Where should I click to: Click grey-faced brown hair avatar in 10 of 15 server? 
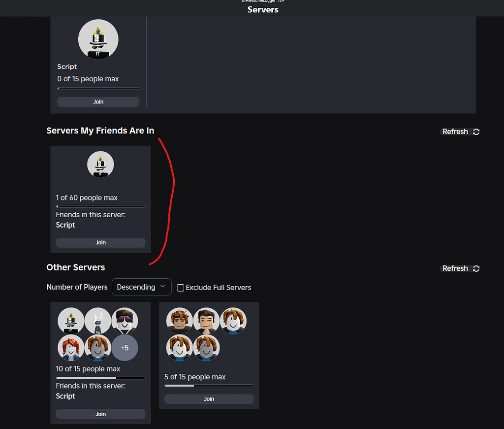tap(98, 348)
